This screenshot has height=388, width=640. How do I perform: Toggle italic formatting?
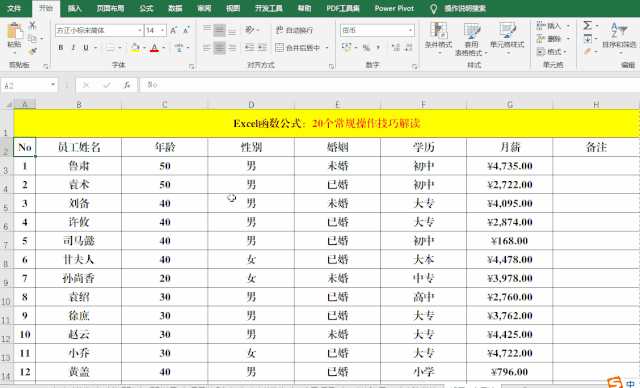pyautogui.click(x=73, y=48)
